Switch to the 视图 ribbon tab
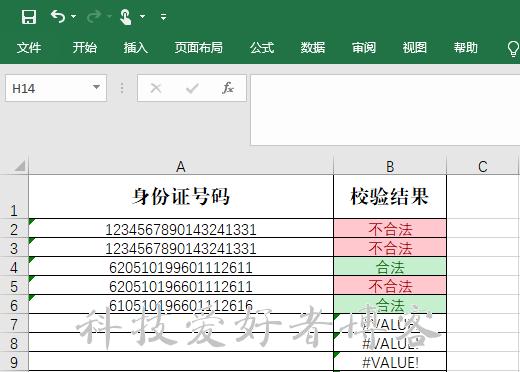 pyautogui.click(x=414, y=48)
